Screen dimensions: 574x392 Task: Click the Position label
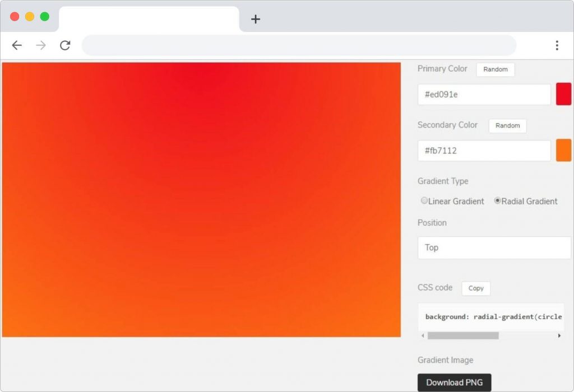pyautogui.click(x=432, y=223)
